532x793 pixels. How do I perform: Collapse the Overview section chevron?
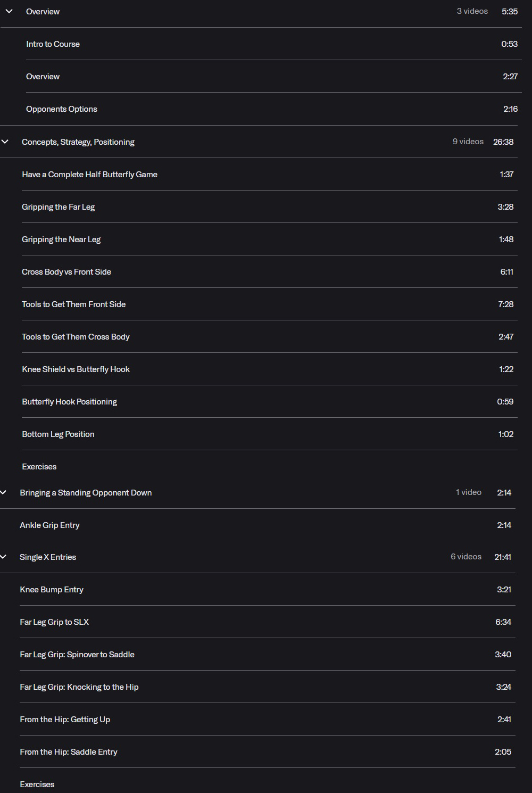tap(9, 11)
